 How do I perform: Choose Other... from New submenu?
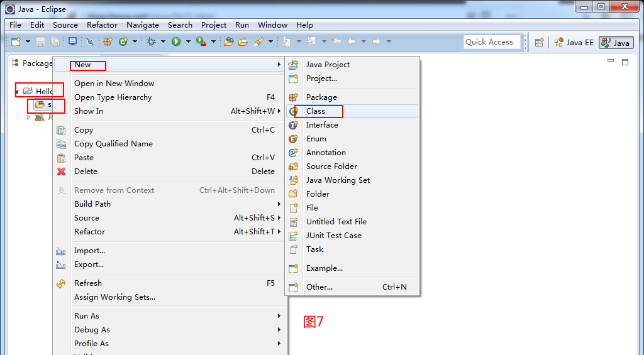click(x=352, y=287)
